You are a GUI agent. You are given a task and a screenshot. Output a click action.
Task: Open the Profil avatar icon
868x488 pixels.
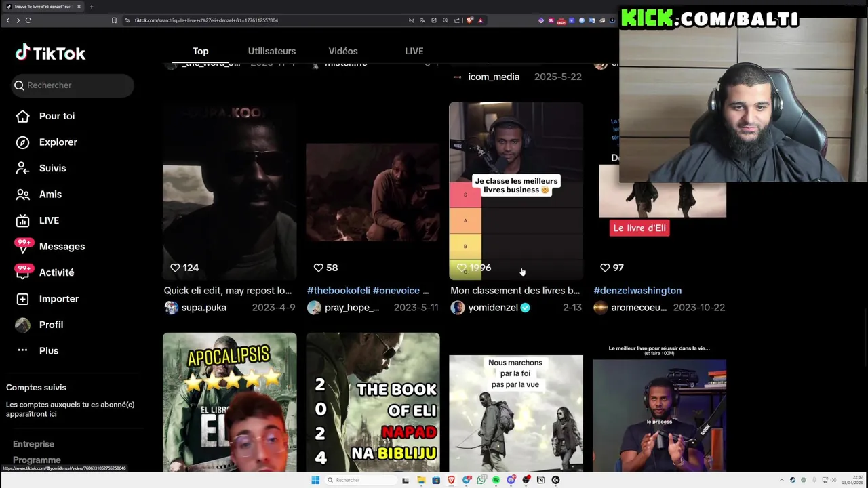coord(22,325)
